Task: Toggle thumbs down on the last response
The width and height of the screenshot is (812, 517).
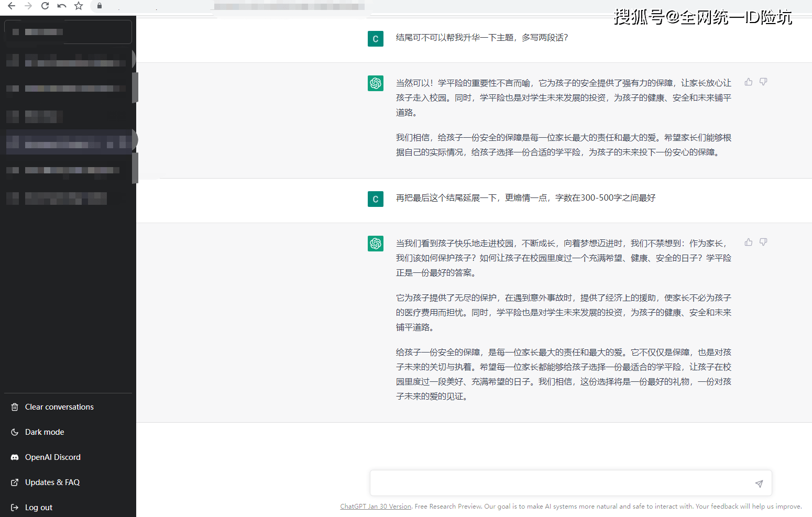Action: point(763,242)
